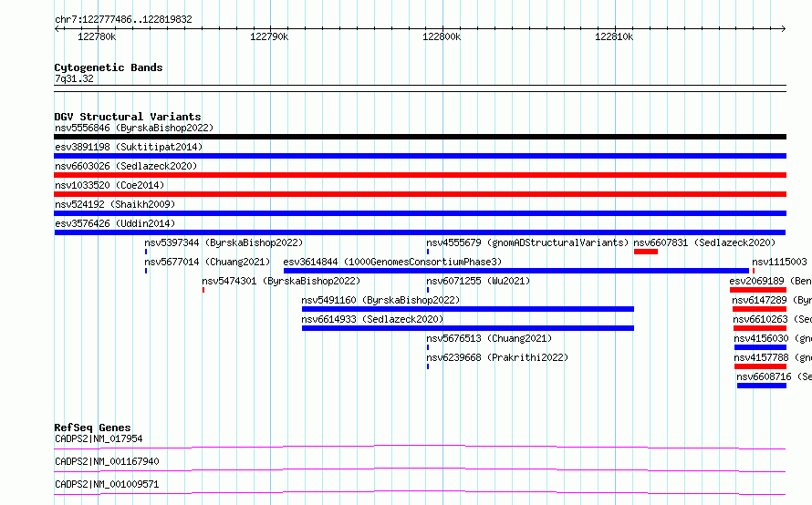Click the nsv5491160 (ByrskaBishop2022) blue bar
Screen dimensions: 812x505
[x=468, y=309]
